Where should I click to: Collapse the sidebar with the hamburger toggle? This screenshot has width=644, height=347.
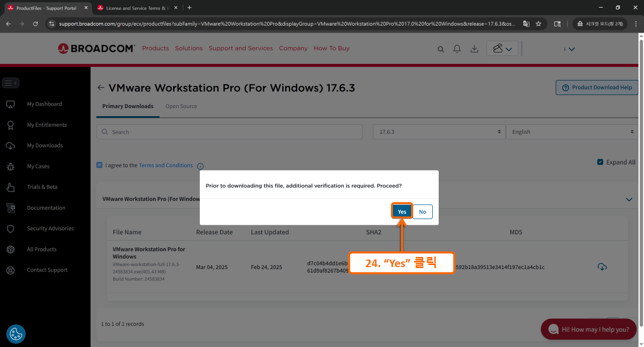[x=11, y=83]
